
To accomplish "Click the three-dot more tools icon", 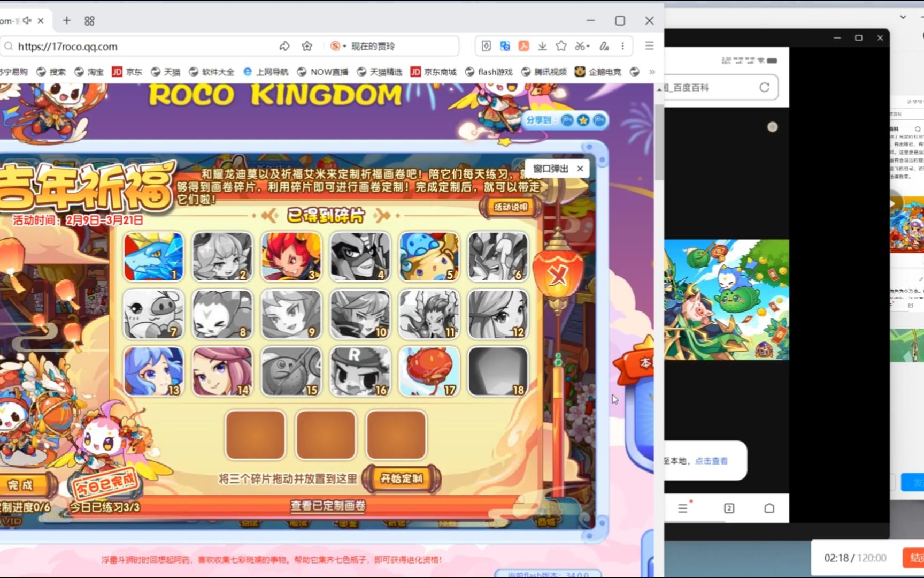I will tap(622, 46).
